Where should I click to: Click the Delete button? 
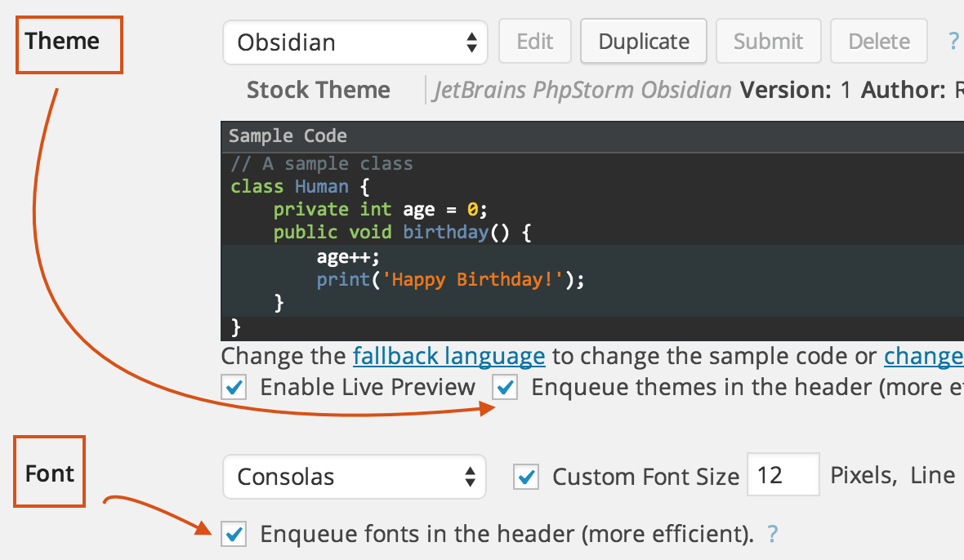pos(878,40)
